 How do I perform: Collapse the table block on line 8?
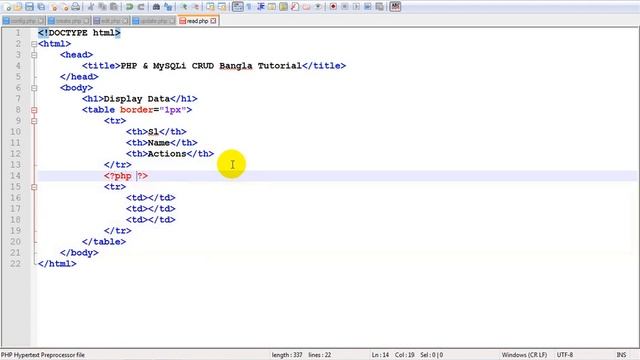coord(34,110)
